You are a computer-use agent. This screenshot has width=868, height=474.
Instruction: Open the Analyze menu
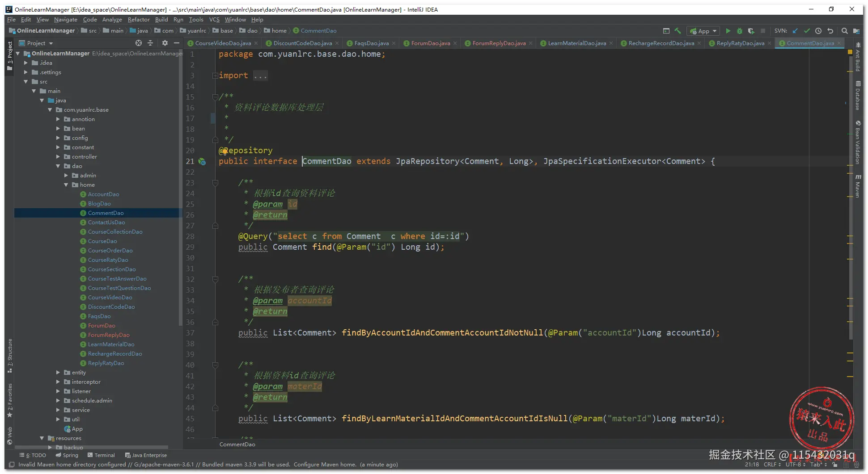(x=112, y=20)
